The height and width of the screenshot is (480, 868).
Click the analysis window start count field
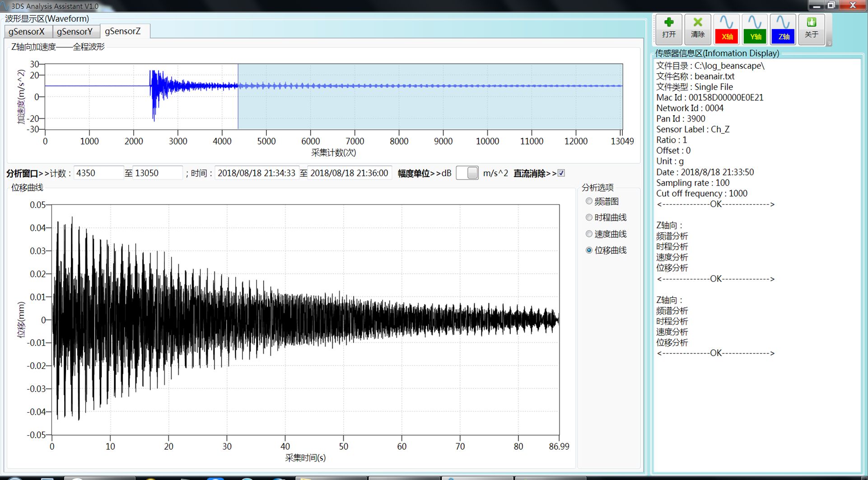click(x=98, y=173)
